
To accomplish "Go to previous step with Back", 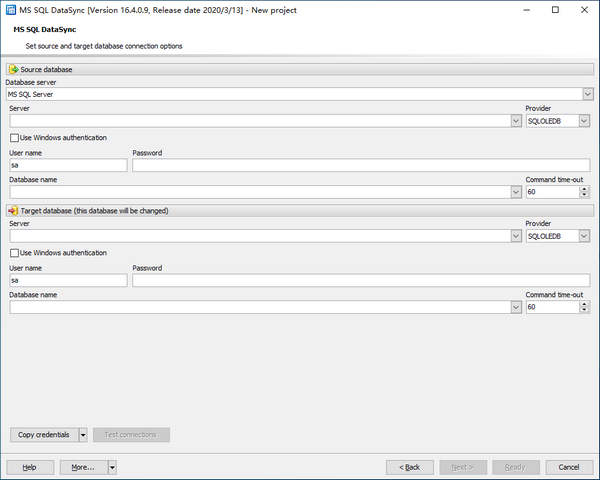I will (410, 467).
